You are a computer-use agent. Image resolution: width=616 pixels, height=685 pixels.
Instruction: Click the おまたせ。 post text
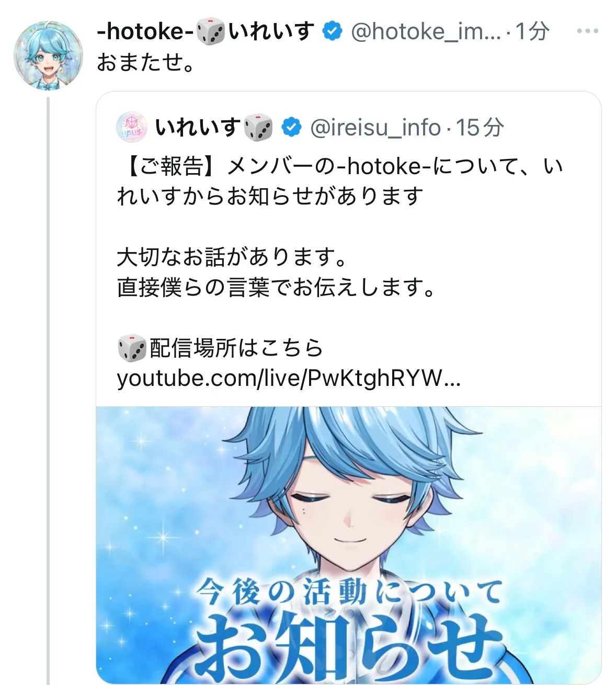pos(146,62)
